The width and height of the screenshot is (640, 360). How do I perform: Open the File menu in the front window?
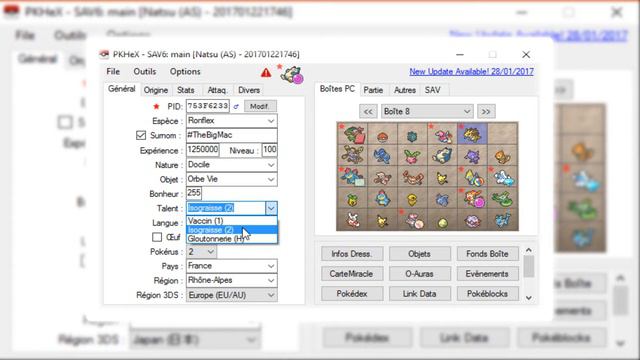coord(113,71)
